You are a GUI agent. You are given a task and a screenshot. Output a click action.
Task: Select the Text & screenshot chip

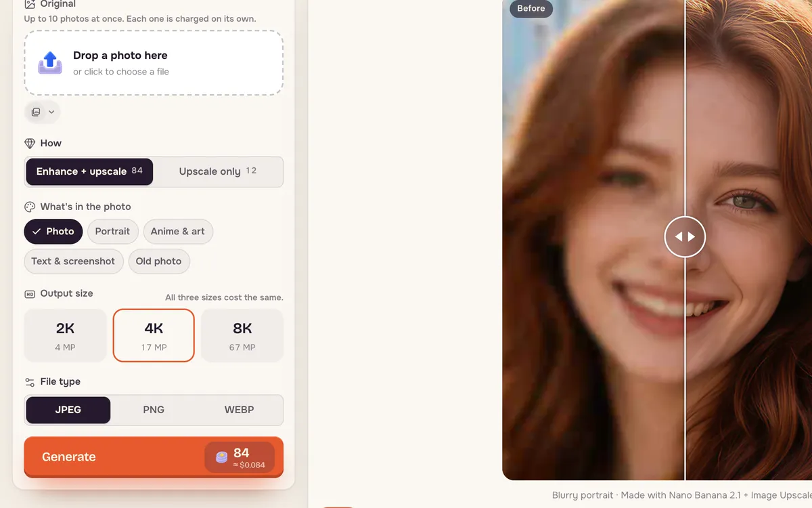click(74, 261)
